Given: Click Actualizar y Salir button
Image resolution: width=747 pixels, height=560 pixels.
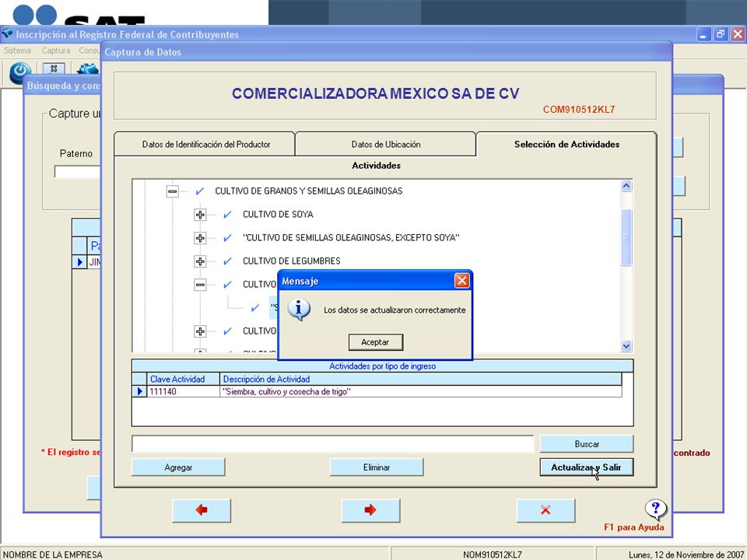Looking at the screenshot, I should [x=587, y=467].
